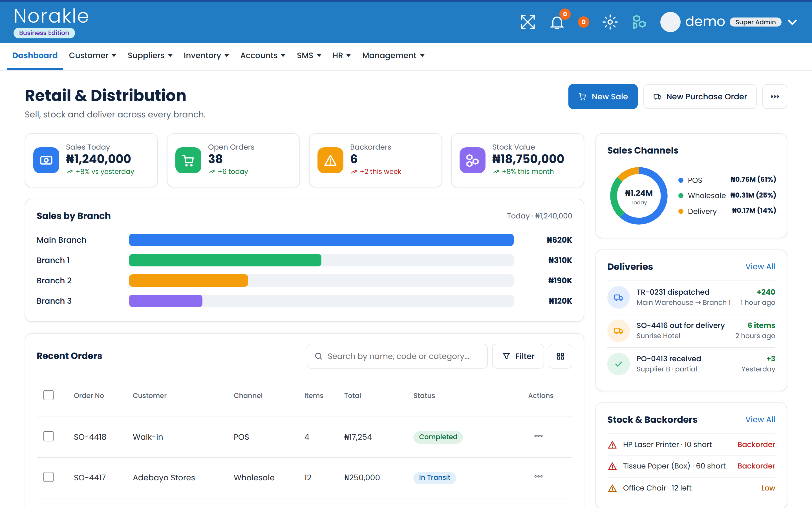Click the HP Laser Printer warning icon
Viewport: 812px width, 508px height.
pos(612,445)
